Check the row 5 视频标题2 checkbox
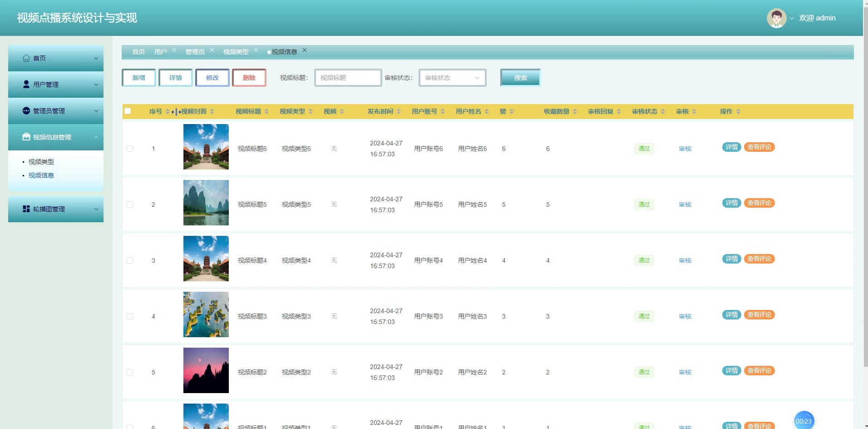868x429 pixels. 130,372
